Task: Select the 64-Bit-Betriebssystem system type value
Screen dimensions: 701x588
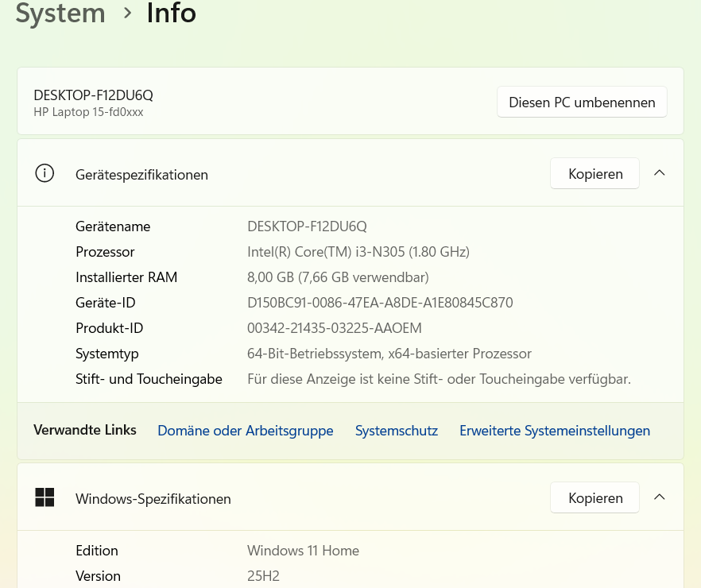Action: point(389,354)
